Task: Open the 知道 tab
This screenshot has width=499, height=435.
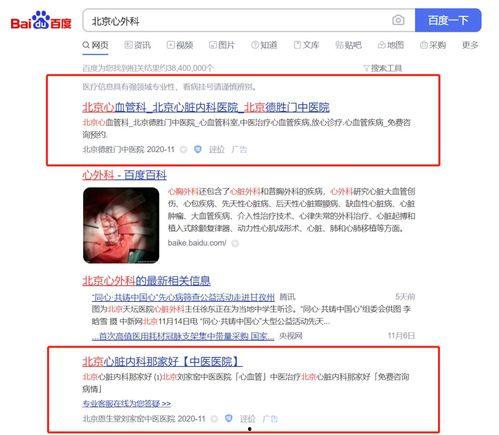Action: coord(264,45)
